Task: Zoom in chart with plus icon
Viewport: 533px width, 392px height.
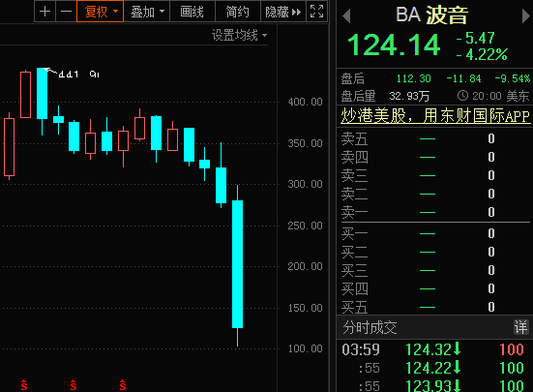Action: 44,12
